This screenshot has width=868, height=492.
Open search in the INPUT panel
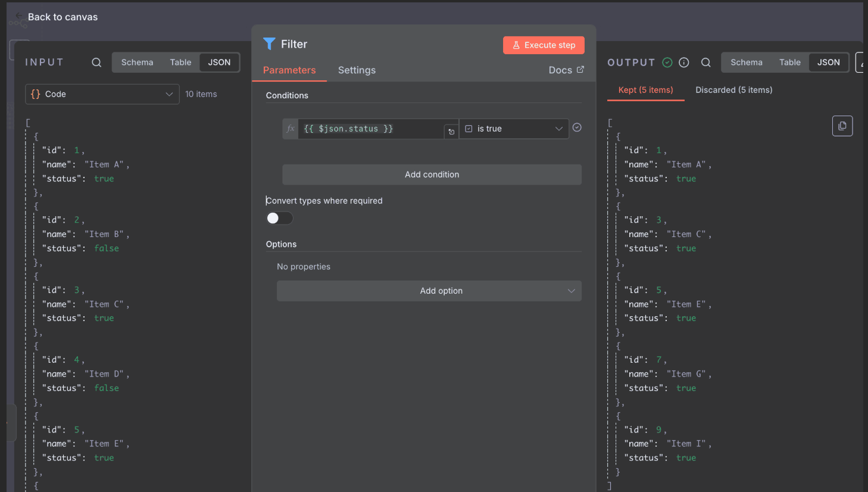pyautogui.click(x=96, y=63)
